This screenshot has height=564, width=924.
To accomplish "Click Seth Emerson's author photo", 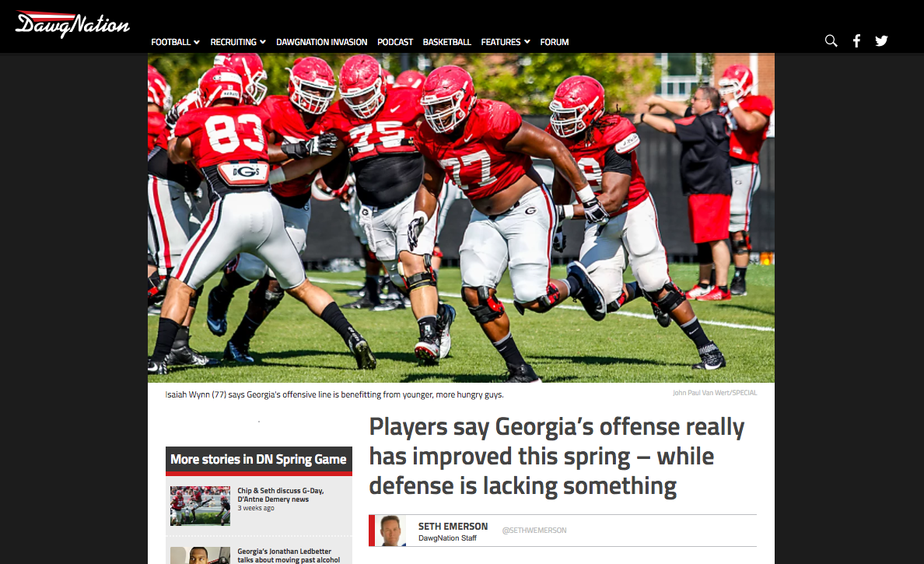I will 390,531.
